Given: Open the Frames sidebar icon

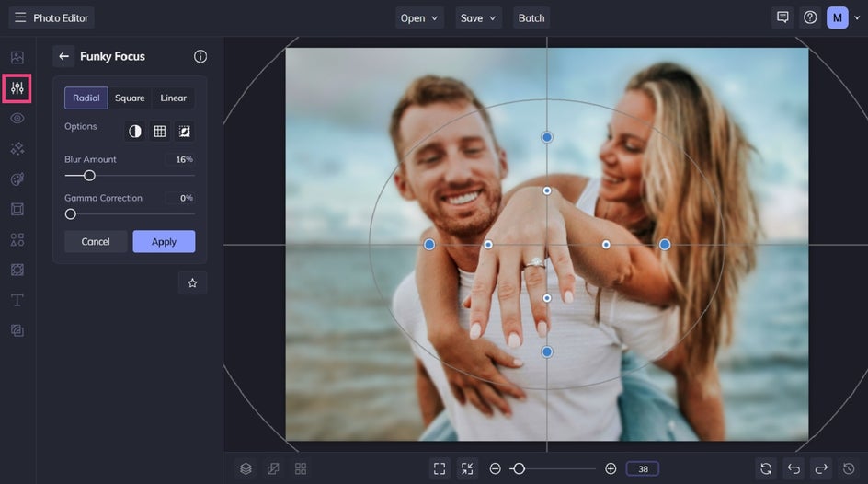Looking at the screenshot, I should (17, 209).
